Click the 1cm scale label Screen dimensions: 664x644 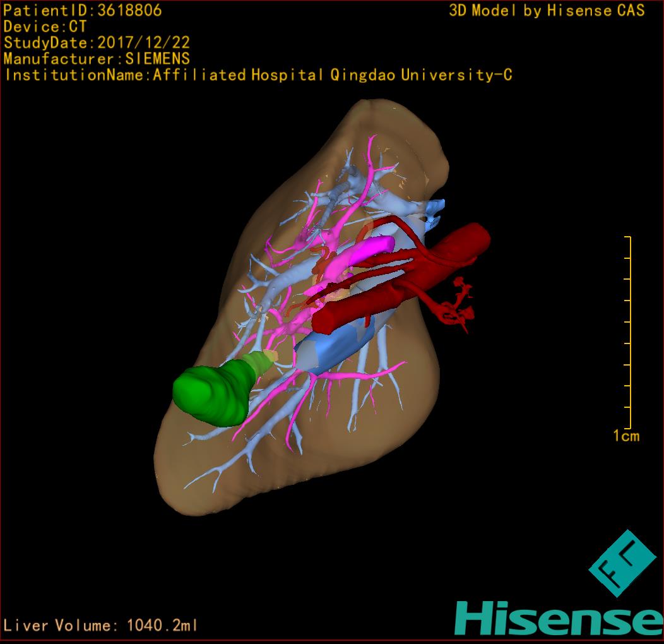(626, 436)
